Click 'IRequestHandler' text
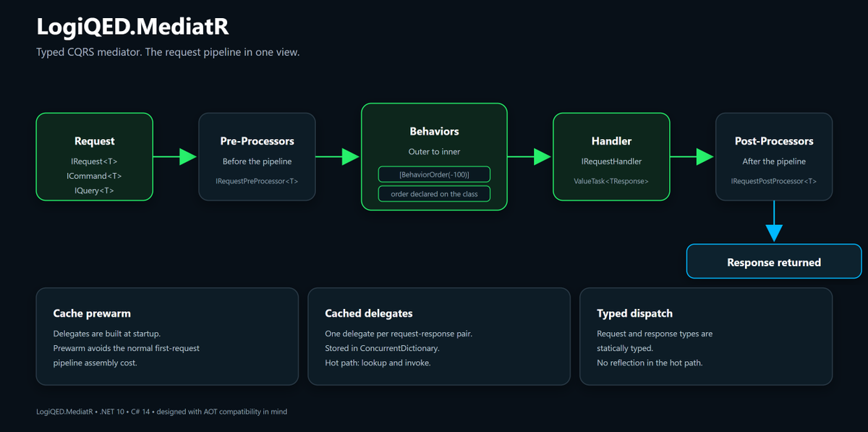 [611, 161]
